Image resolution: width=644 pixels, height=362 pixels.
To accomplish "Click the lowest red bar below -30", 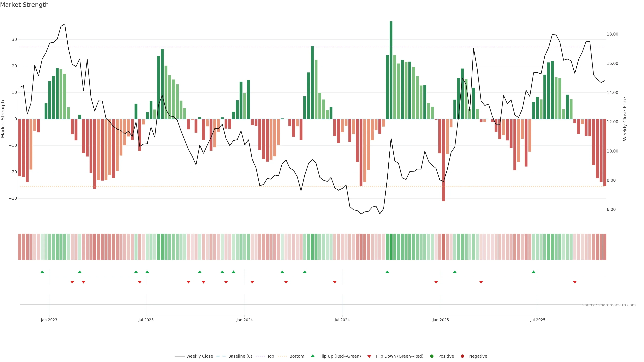I will point(443,160).
